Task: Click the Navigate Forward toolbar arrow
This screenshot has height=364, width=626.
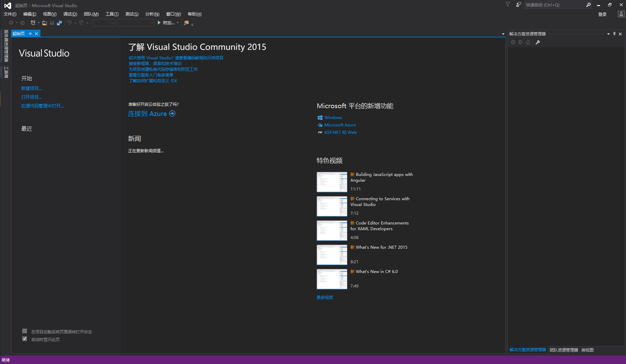Action: tap(23, 23)
